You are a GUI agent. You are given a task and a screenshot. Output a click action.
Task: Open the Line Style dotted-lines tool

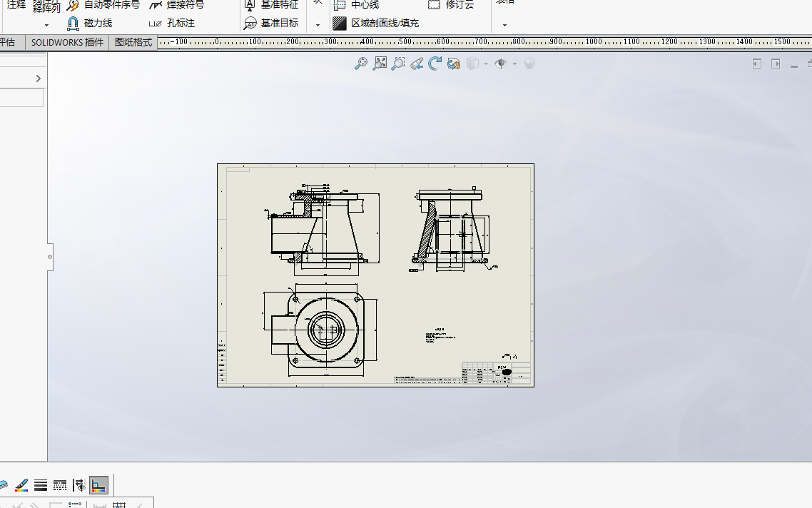pos(59,485)
